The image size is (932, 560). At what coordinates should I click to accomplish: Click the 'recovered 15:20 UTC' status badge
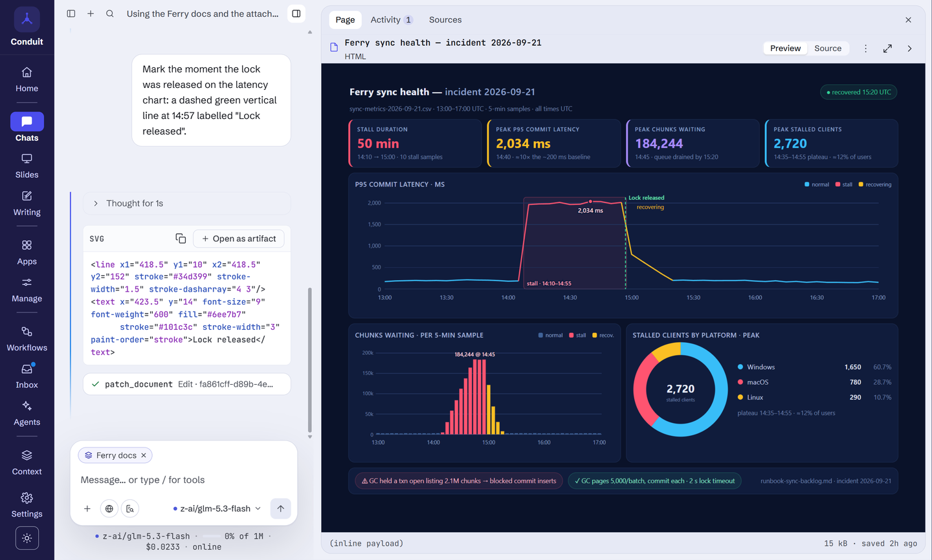click(x=858, y=92)
